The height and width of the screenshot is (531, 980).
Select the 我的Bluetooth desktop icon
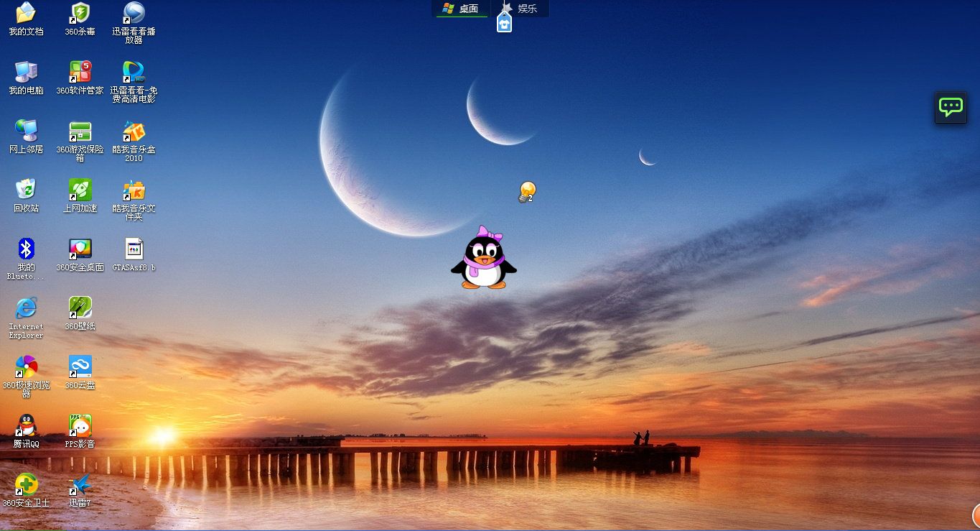click(26, 249)
